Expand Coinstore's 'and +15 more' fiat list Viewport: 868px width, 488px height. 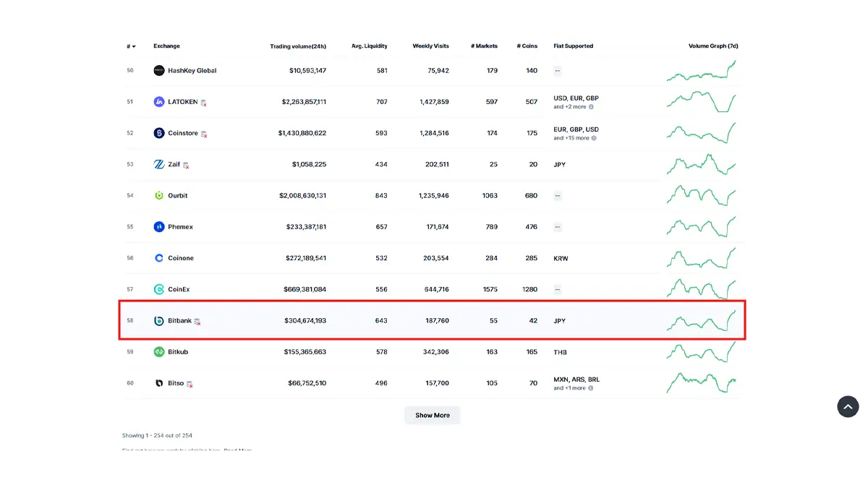[571, 138]
